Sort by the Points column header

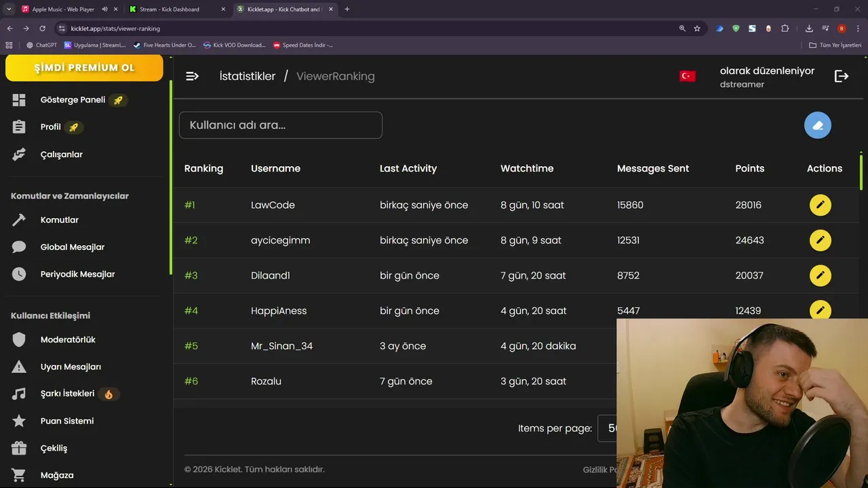749,169
